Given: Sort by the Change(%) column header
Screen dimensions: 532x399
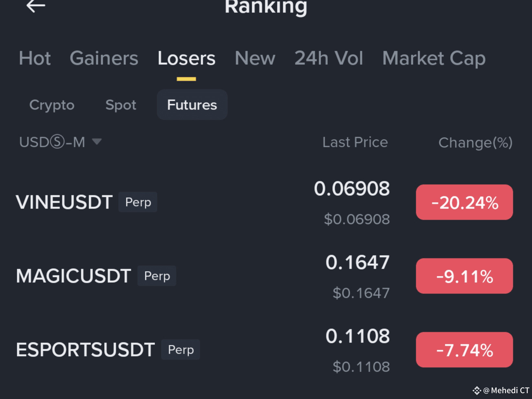Looking at the screenshot, I should (475, 142).
